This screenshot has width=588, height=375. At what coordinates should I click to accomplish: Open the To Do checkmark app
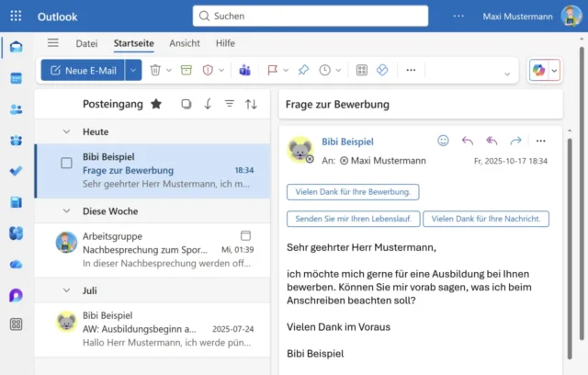(x=16, y=171)
